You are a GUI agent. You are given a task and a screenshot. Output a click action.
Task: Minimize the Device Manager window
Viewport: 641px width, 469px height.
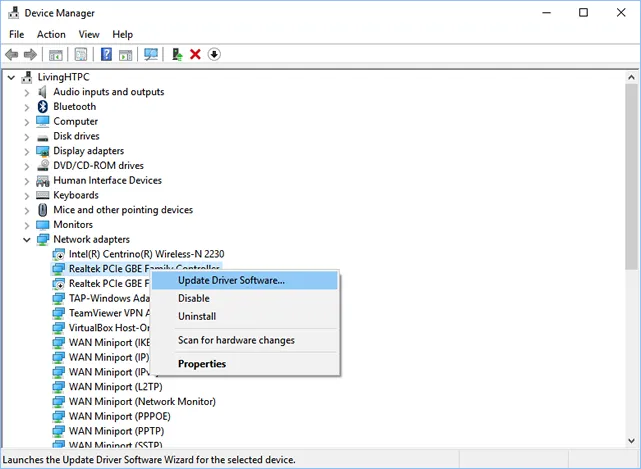(547, 13)
